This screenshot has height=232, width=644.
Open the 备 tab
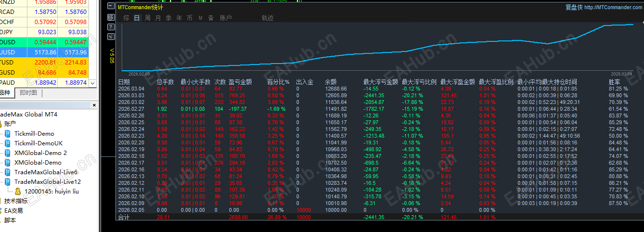pyautogui.click(x=211, y=18)
